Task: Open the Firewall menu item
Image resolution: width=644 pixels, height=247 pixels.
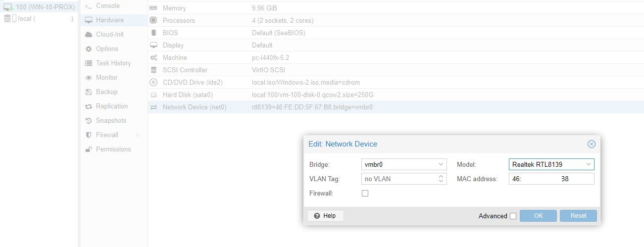Action: 113,135
